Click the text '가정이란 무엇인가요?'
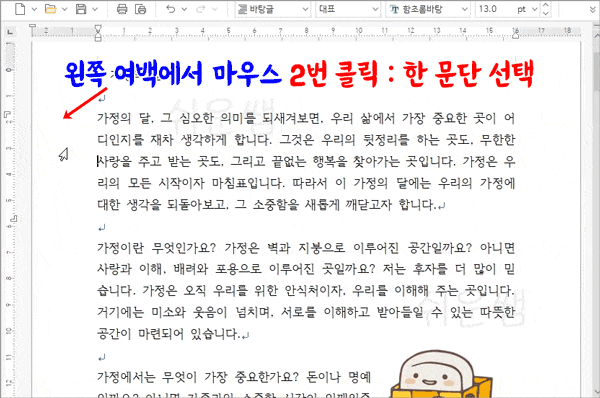Screen dimensions: 600x398 156,248
